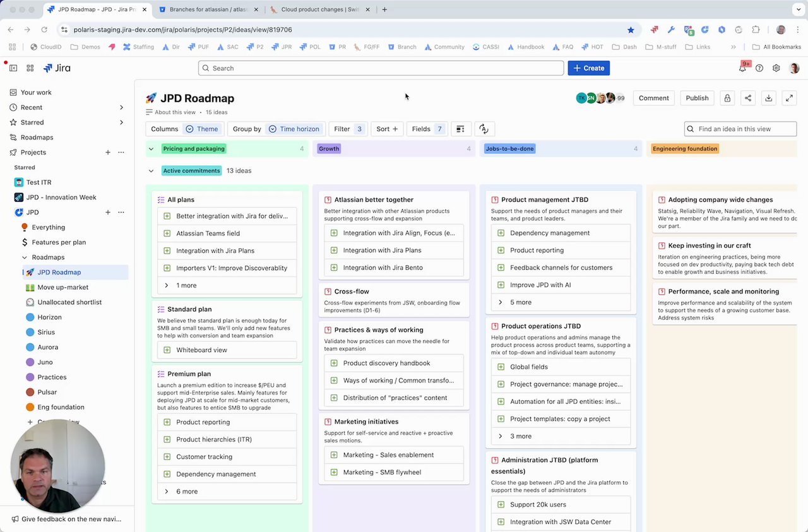The height and width of the screenshot is (532, 808).
Task: Open the Group by Time horizon dropdown
Action: 276,129
